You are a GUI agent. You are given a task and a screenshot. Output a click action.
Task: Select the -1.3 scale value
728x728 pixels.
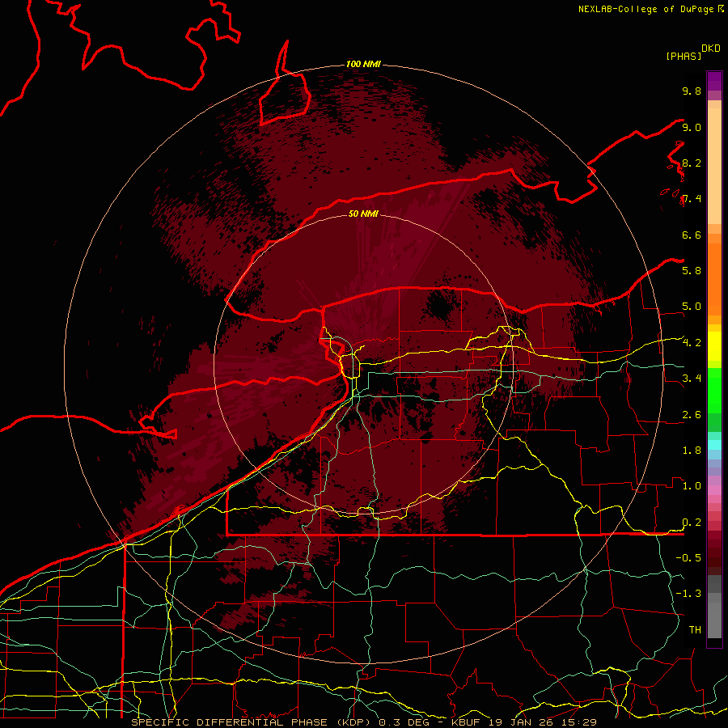point(688,594)
